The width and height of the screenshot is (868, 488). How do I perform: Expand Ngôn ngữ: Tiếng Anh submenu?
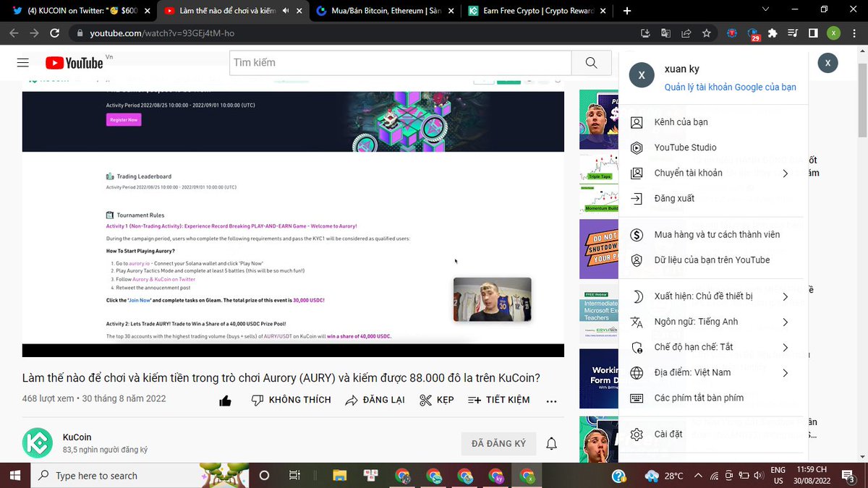785,322
